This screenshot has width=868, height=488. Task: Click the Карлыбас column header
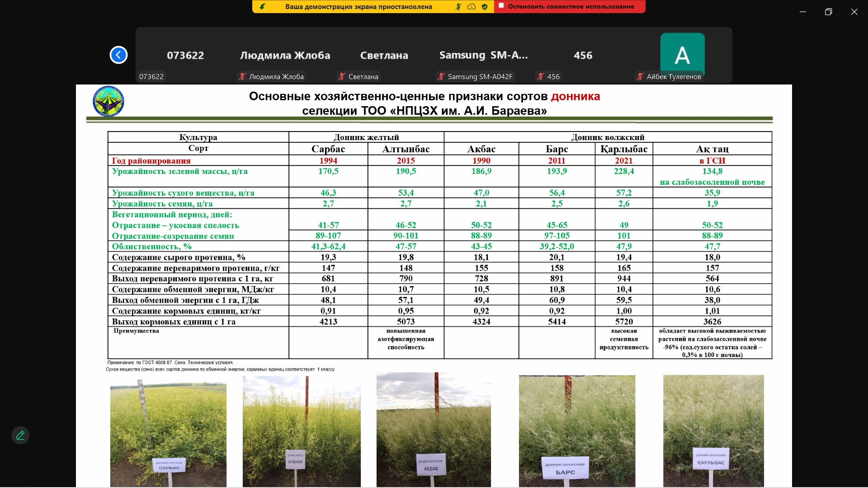(624, 149)
